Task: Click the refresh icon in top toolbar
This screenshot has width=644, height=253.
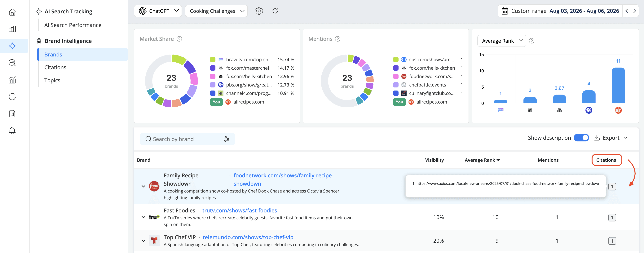Action: coord(275,11)
